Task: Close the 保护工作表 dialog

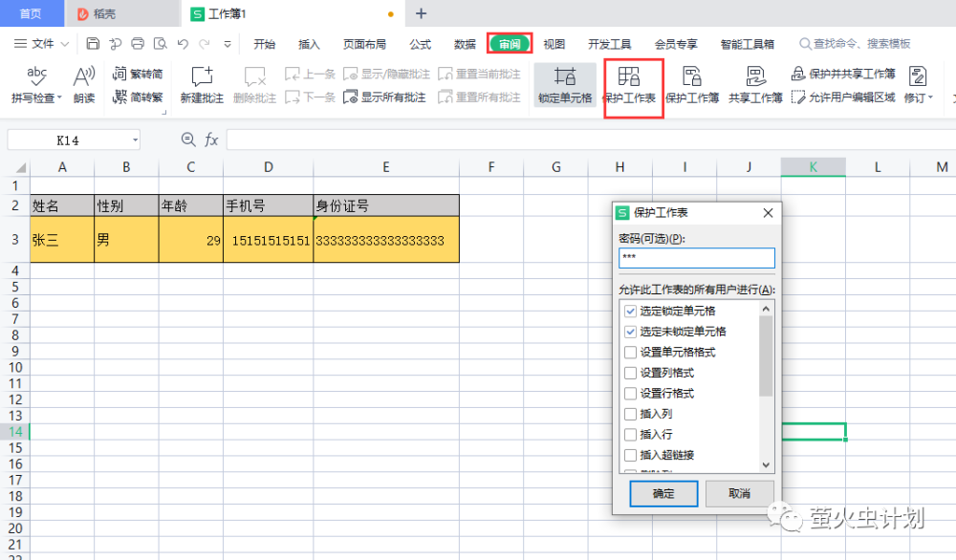Action: 769,213
